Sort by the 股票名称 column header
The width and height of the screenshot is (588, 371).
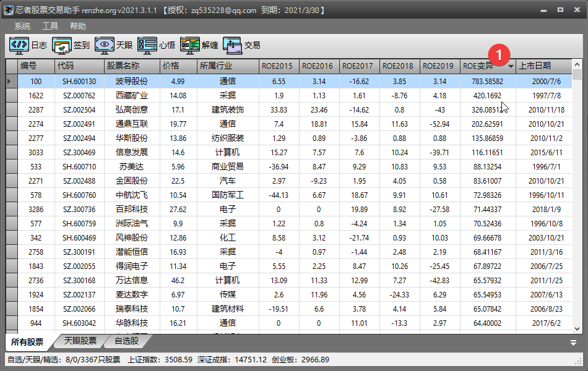point(132,66)
